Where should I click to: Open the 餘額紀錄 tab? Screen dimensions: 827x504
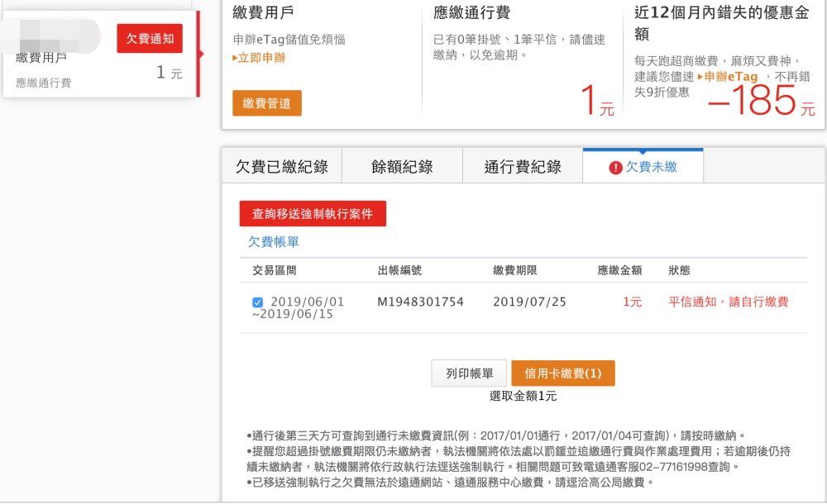point(402,167)
